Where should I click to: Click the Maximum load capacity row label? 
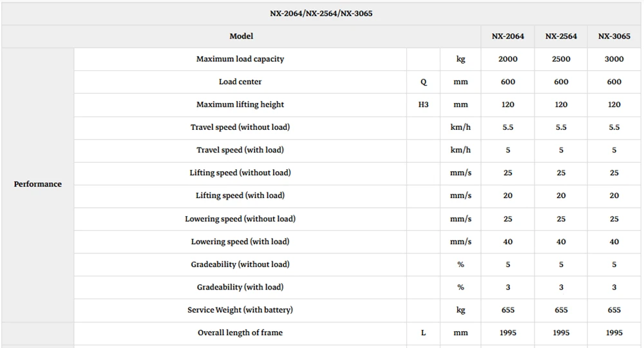pos(240,59)
